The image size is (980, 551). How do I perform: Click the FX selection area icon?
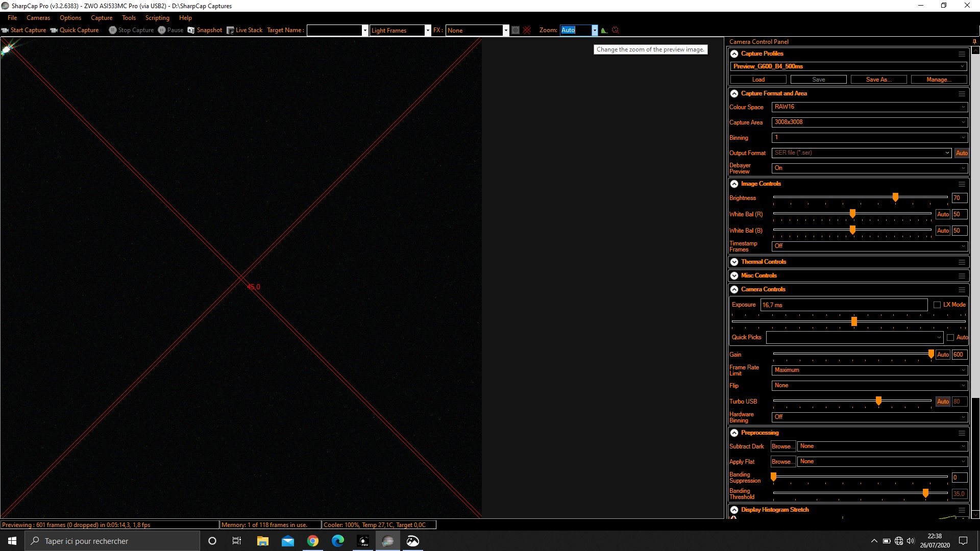click(x=516, y=30)
